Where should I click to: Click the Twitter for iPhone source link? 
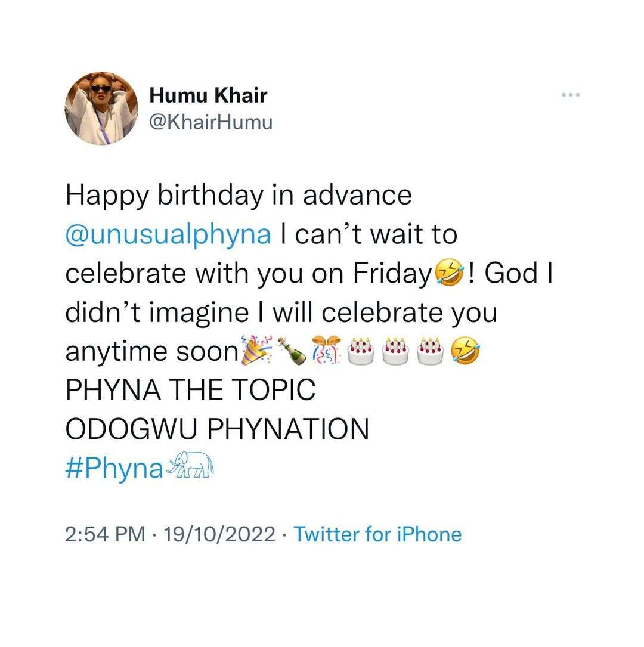click(377, 534)
